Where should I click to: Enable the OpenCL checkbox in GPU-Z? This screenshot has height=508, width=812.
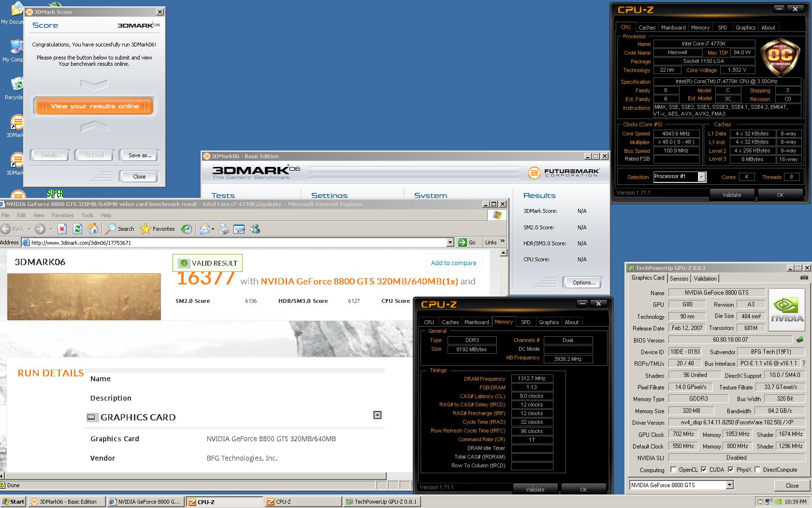click(673, 469)
